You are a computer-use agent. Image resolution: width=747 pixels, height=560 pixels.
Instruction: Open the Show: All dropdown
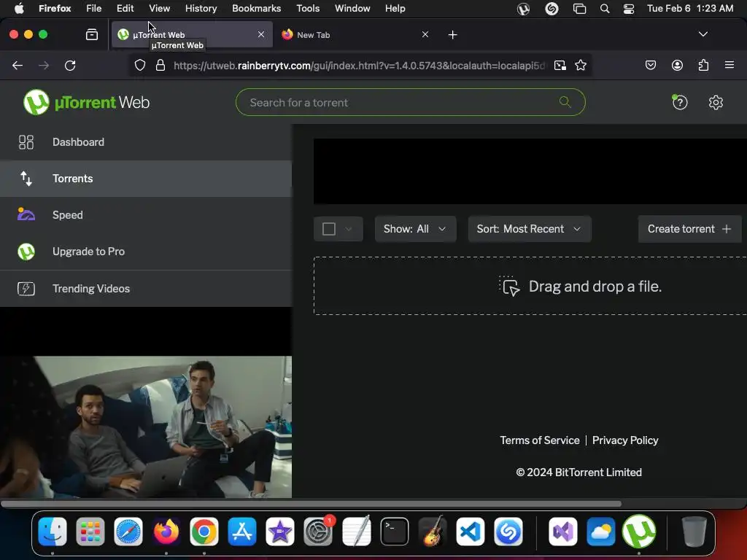point(415,229)
